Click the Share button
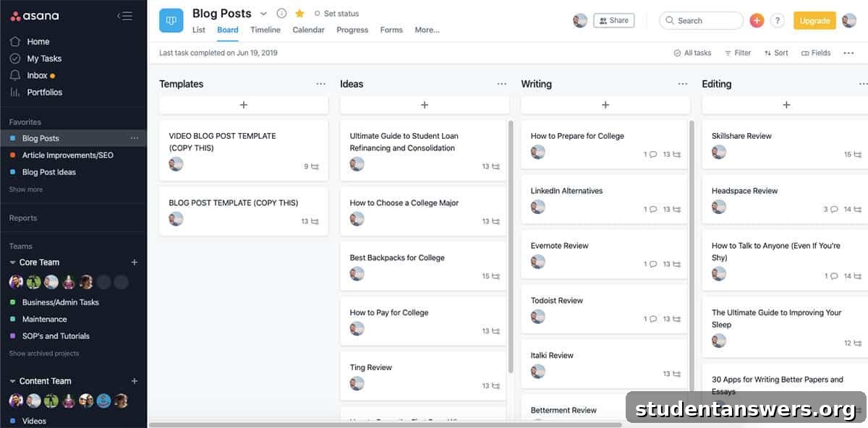The height and width of the screenshot is (428, 868). click(613, 20)
